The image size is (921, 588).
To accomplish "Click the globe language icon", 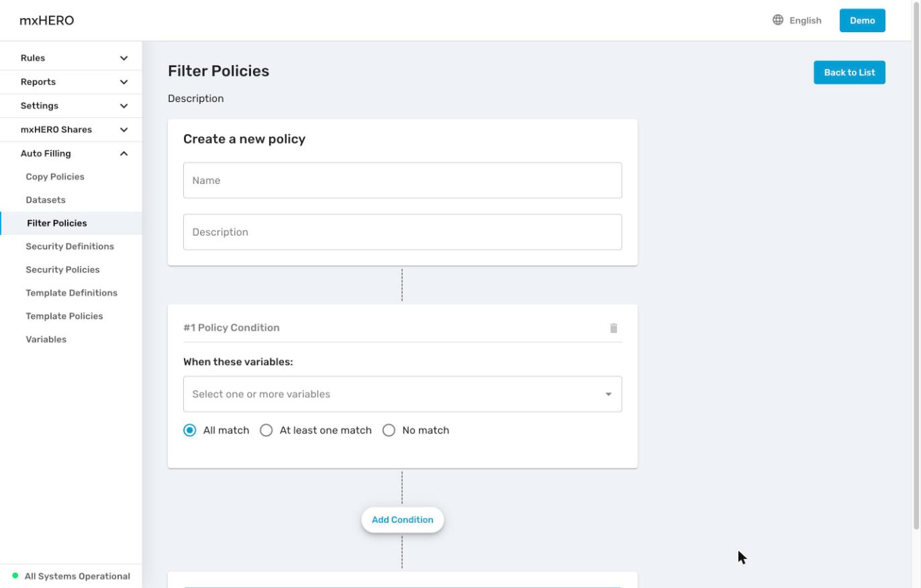I will [x=778, y=20].
